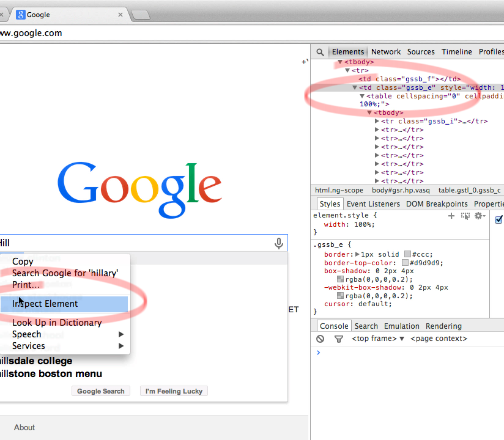Select the Rendering drawer tab

coord(443,326)
